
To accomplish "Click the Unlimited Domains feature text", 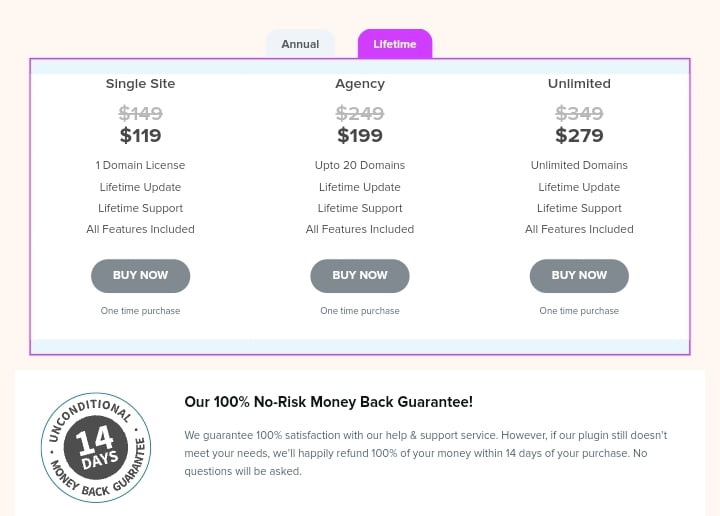I will [x=579, y=165].
